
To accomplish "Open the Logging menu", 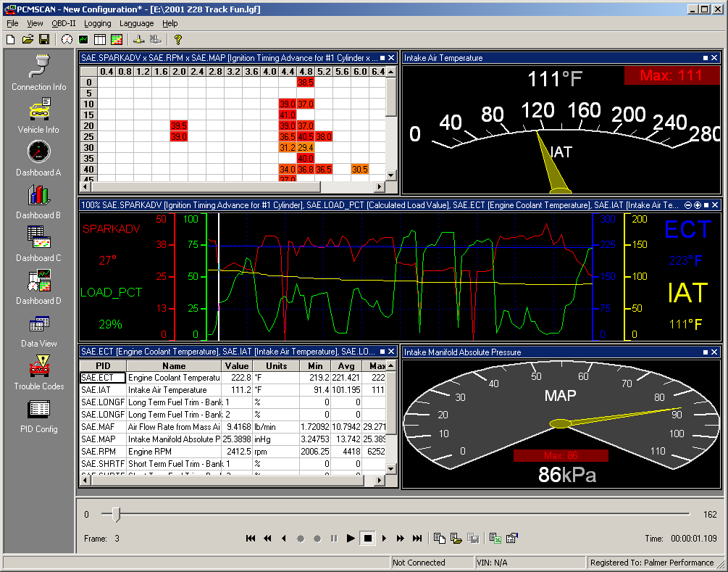I will click(98, 23).
